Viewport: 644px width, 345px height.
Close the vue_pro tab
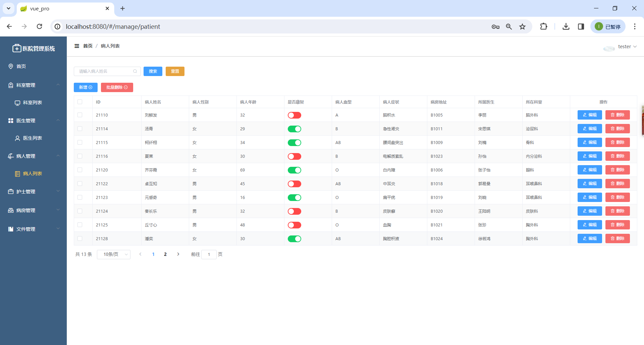click(x=107, y=8)
